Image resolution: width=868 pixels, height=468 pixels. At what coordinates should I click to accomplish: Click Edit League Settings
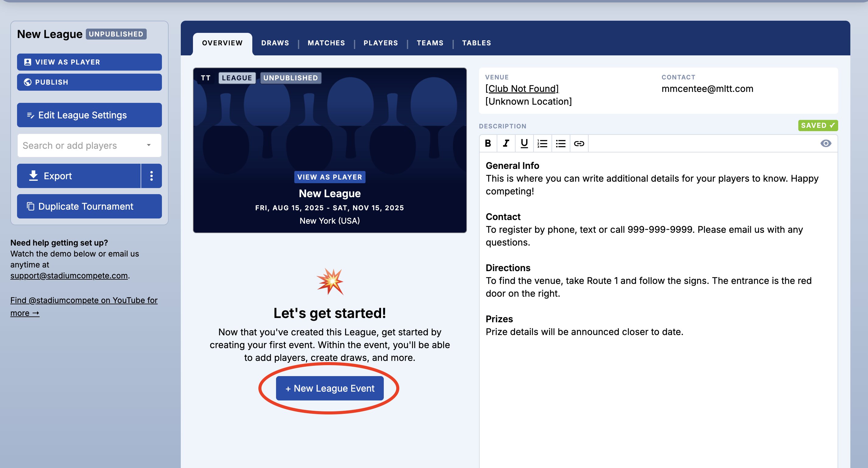click(89, 115)
